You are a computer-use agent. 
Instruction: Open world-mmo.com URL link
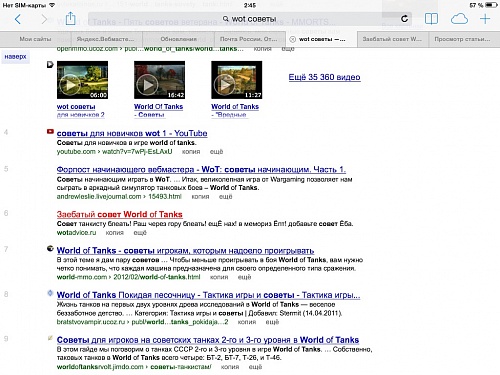click(128, 277)
